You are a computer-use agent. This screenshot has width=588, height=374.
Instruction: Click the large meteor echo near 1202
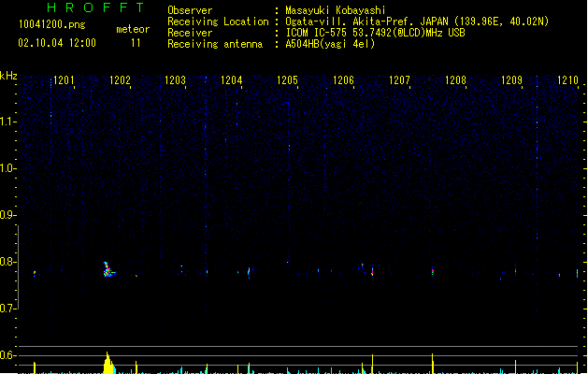[108, 269]
